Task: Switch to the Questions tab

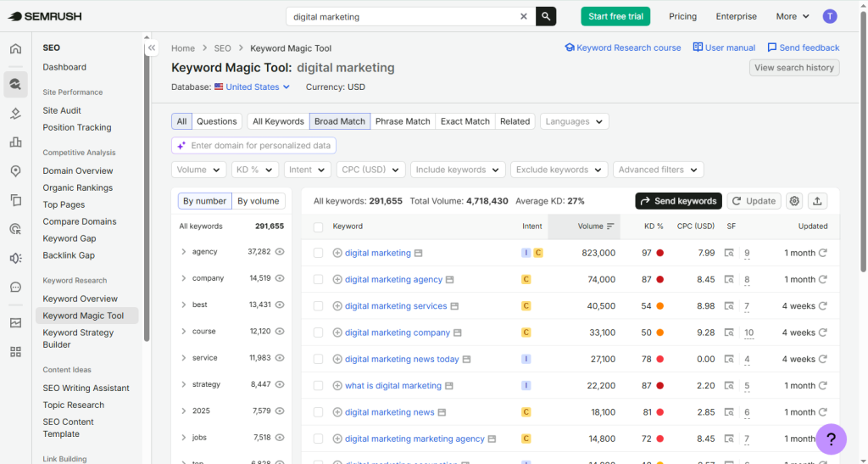Action: coord(216,121)
